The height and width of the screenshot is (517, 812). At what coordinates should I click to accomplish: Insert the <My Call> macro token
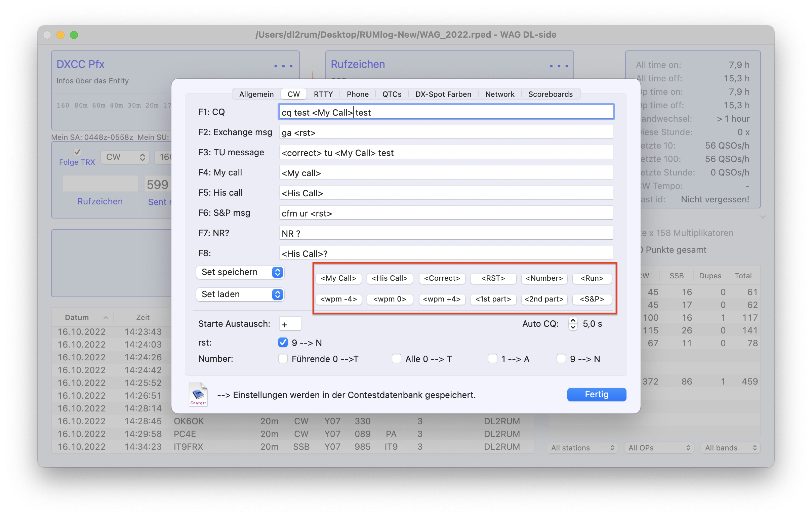pos(338,278)
